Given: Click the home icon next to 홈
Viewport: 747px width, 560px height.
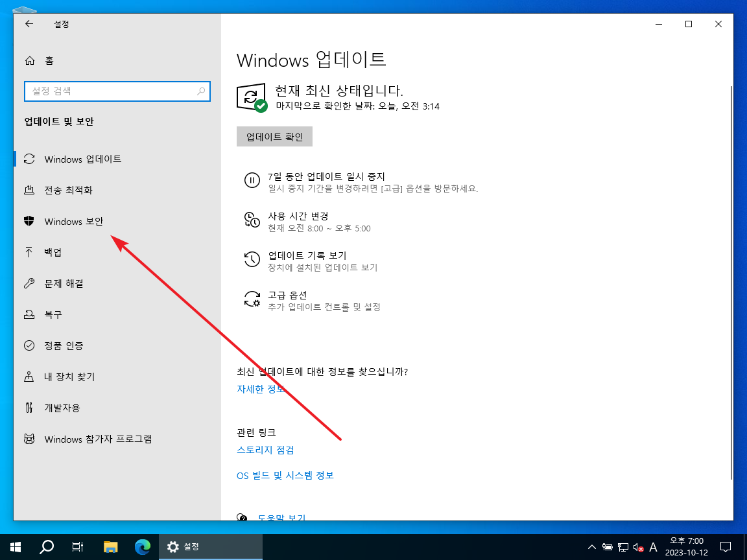Looking at the screenshot, I should point(30,60).
